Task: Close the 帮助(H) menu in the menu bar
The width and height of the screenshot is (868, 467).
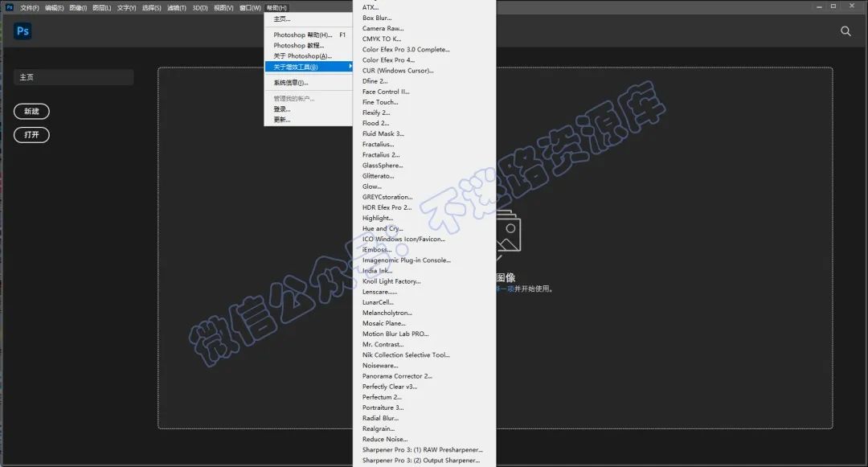Action: pyautogui.click(x=276, y=8)
